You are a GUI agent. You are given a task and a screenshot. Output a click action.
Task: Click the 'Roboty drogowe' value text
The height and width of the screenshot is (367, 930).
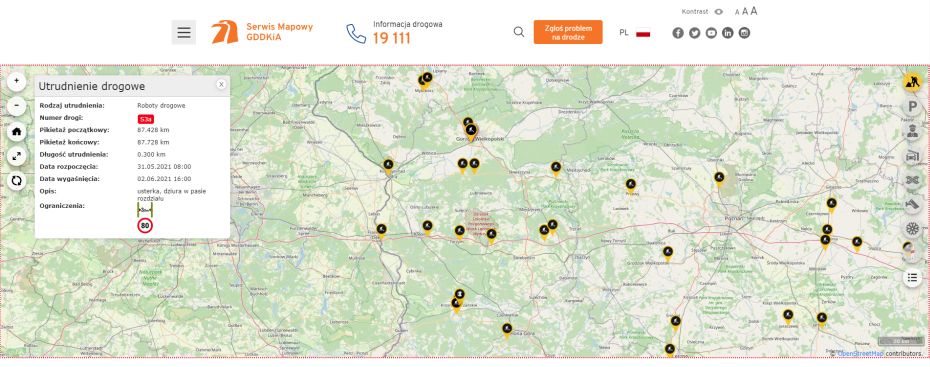click(161, 106)
